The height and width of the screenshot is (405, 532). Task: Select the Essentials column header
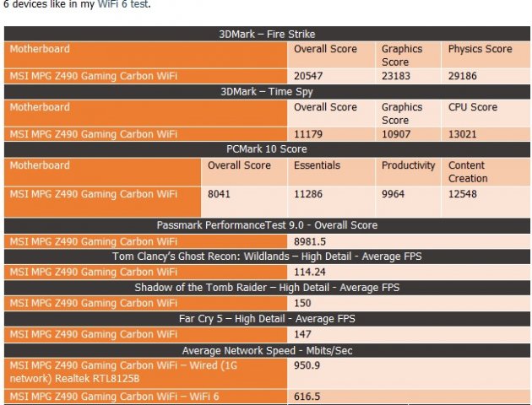(317, 165)
